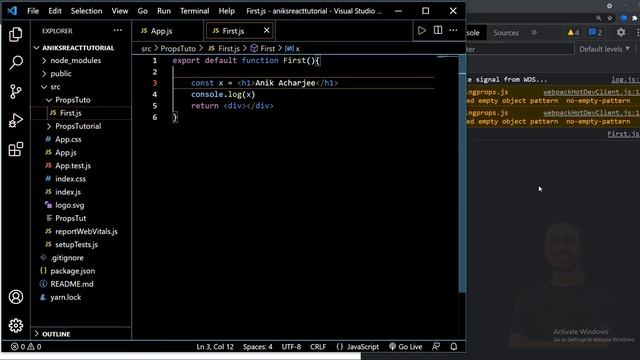Screen dimensions: 640x360
Task: Open the Run and Debug view
Action: pyautogui.click(x=16, y=120)
